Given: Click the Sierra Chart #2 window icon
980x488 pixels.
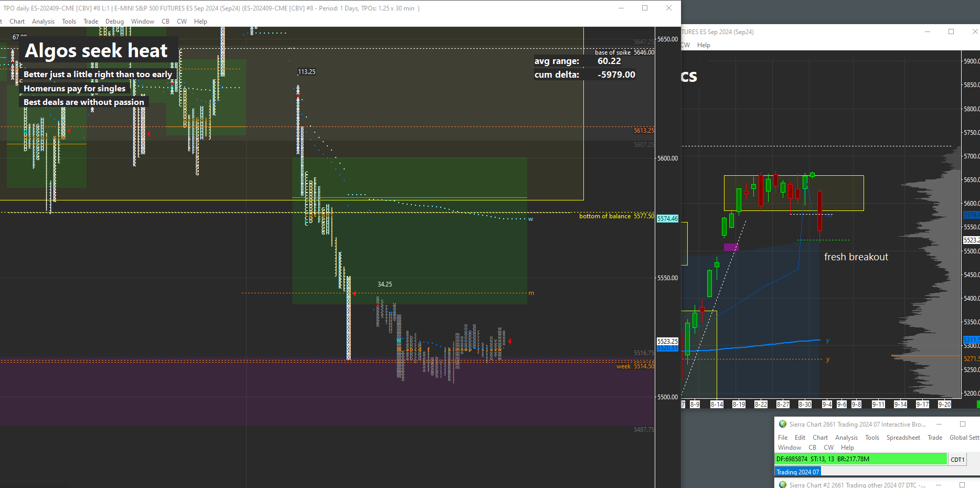Looking at the screenshot, I should (783, 484).
